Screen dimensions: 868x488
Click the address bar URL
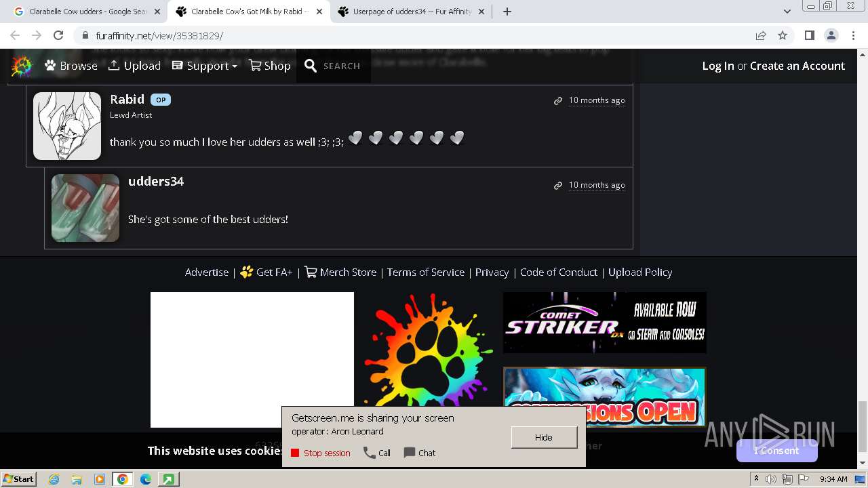(x=159, y=35)
